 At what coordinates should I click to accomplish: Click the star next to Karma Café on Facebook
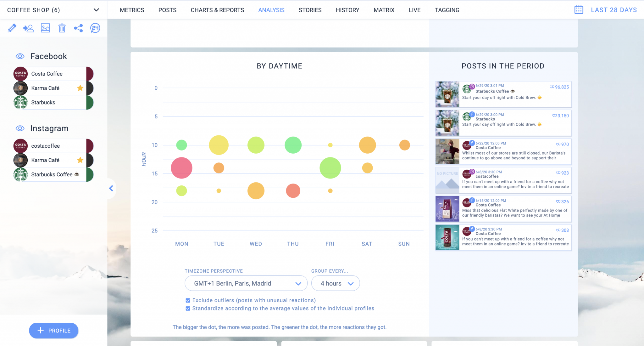point(80,88)
